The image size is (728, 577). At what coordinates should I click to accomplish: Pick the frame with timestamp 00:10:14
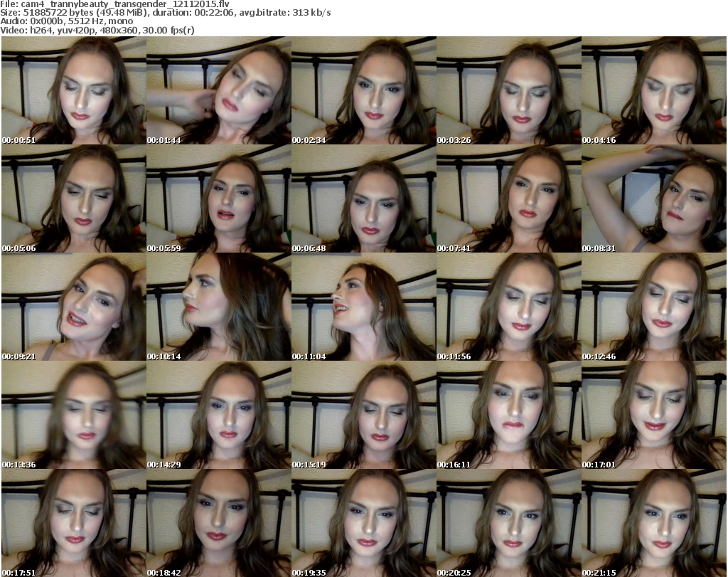(x=219, y=307)
